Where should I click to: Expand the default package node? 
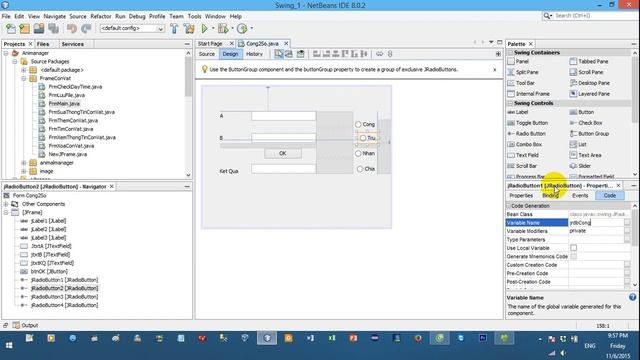(24, 70)
